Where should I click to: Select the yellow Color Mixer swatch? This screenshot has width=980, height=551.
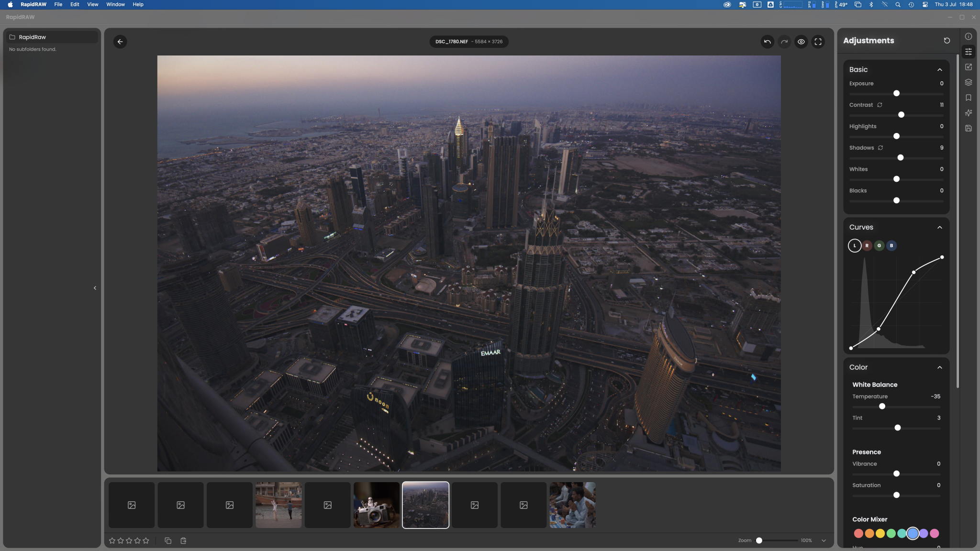[880, 533]
